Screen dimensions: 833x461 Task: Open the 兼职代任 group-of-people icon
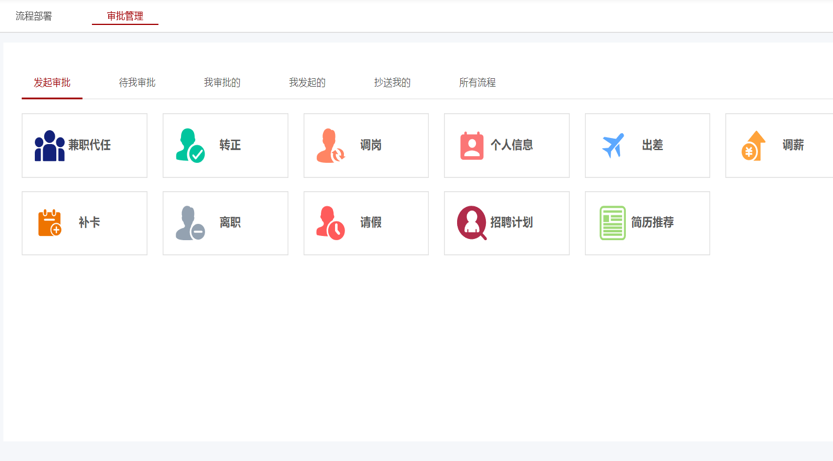click(49, 146)
